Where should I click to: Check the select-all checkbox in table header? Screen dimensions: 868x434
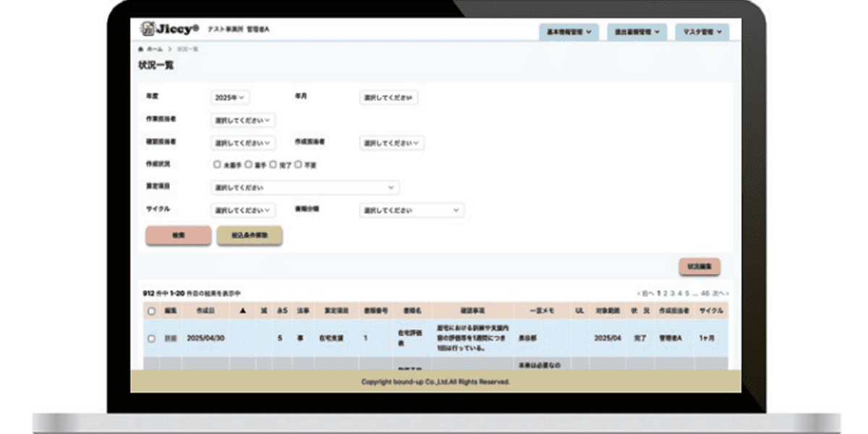(x=151, y=312)
